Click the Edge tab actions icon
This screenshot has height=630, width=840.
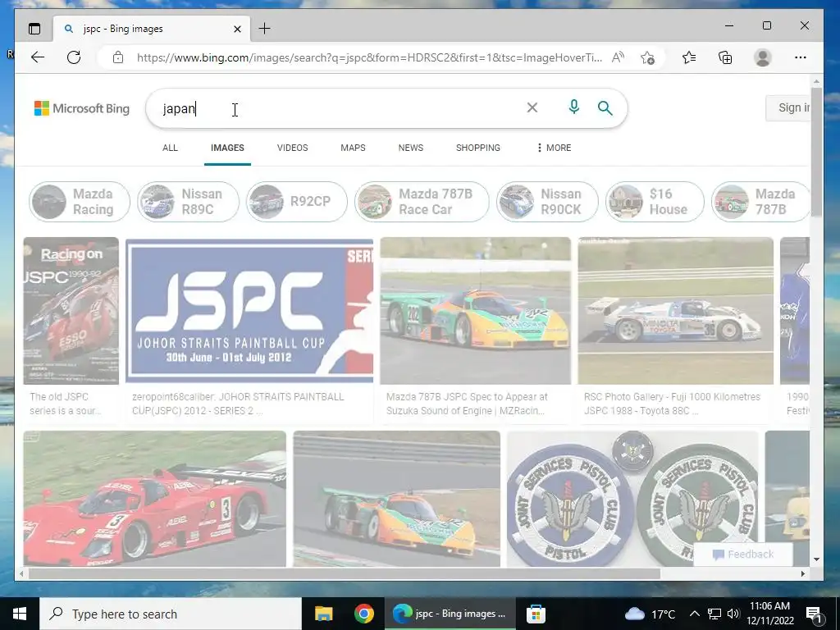coord(34,29)
